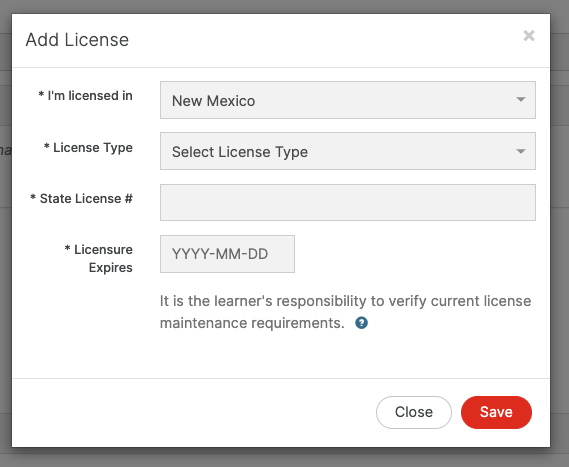The image size is (569, 467).
Task: Click the asterisk next to License Type
Action: coord(46,146)
